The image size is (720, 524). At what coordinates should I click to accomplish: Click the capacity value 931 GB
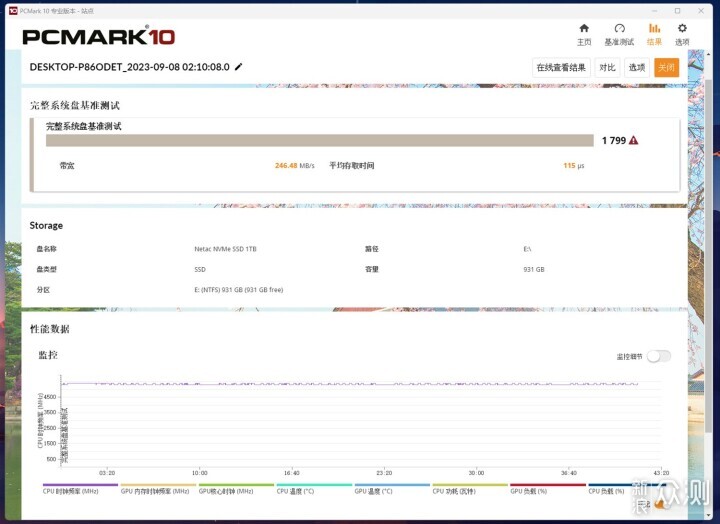coord(534,269)
